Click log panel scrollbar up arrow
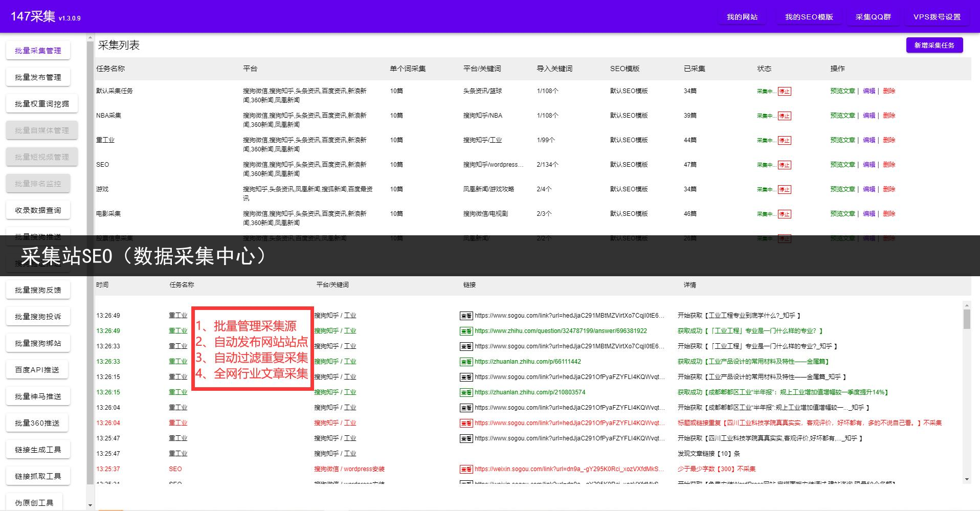This screenshot has height=511, width=980. [966, 305]
